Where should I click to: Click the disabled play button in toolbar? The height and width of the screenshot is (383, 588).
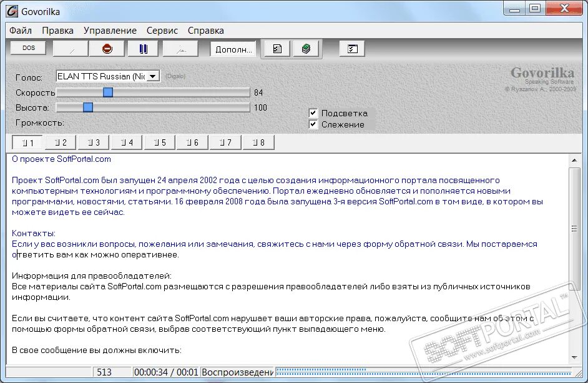pyautogui.click(x=71, y=49)
